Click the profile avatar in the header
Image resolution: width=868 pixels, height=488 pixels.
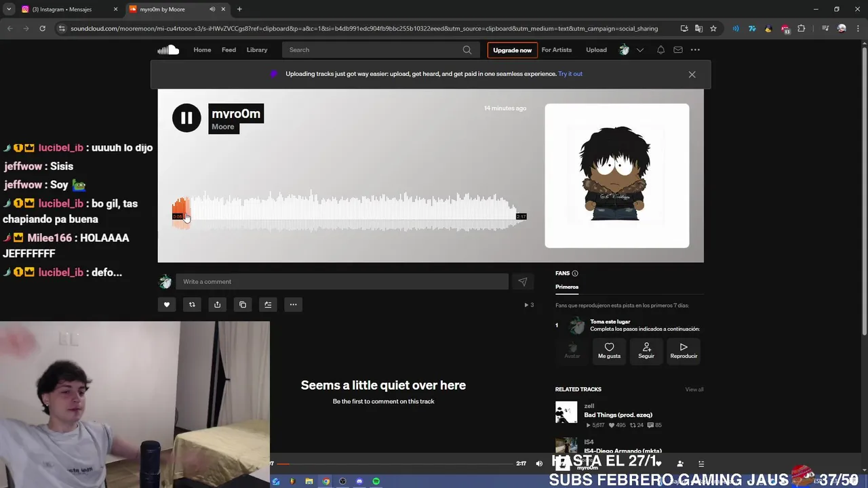[625, 49]
